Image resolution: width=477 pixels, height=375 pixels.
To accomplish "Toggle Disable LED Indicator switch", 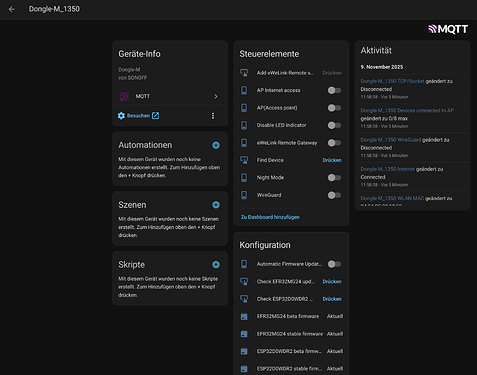I will 334,125.
